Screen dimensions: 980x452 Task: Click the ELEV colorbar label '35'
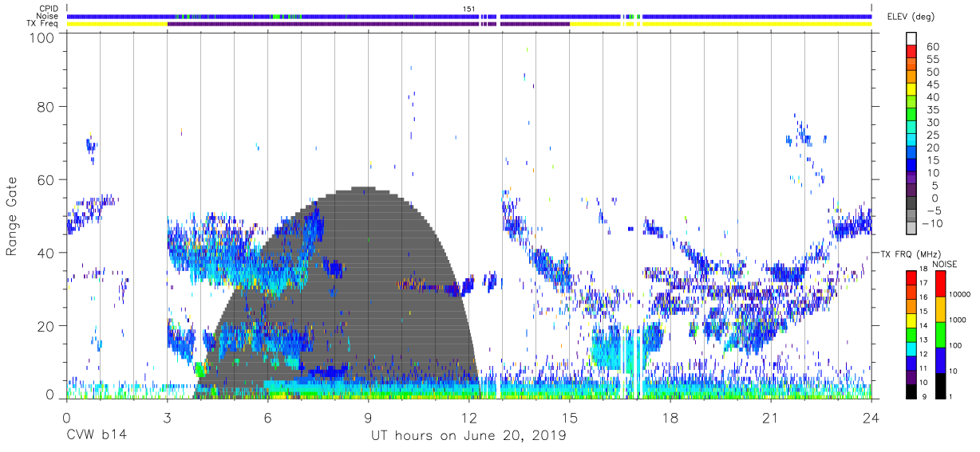pos(932,110)
